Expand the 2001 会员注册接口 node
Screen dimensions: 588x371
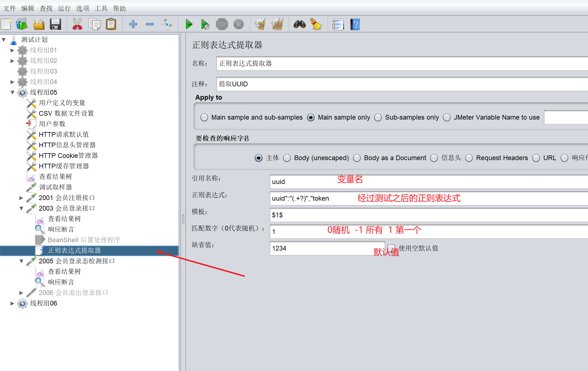(21, 198)
